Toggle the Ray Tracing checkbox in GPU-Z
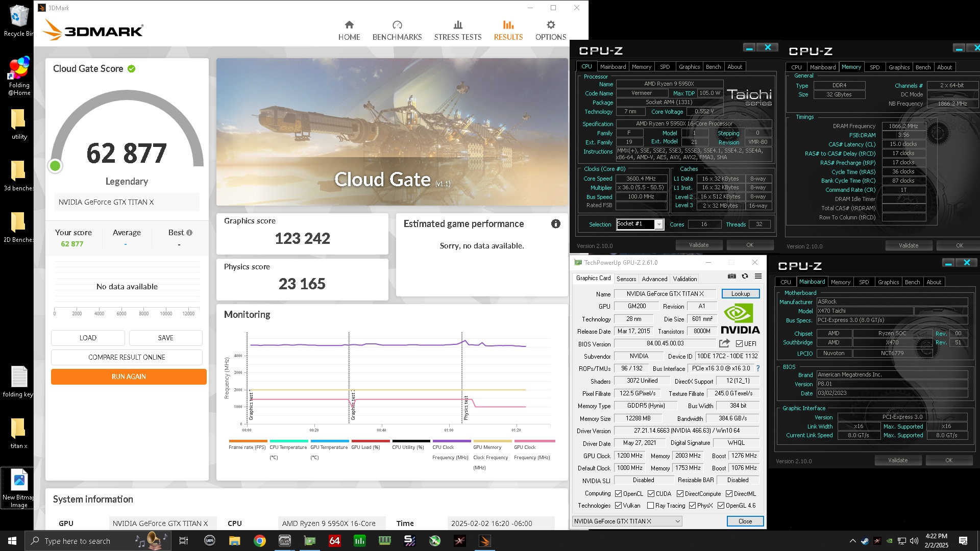980x551 pixels. [650, 506]
